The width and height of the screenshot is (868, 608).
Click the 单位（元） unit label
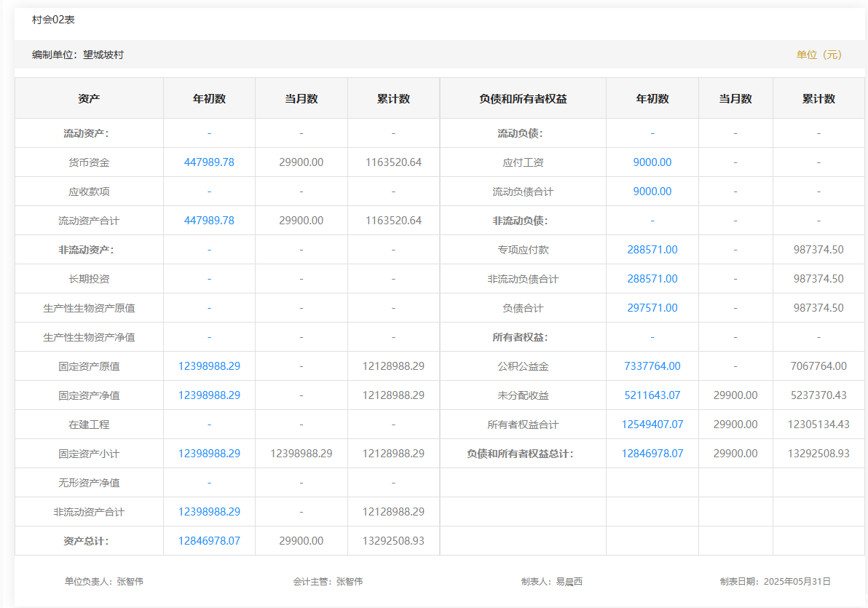click(818, 55)
